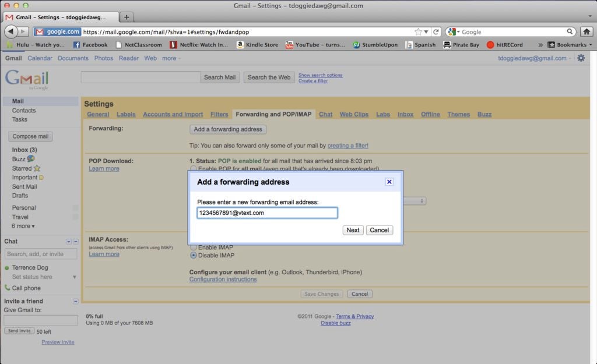Open the Web Clips tab

click(354, 114)
